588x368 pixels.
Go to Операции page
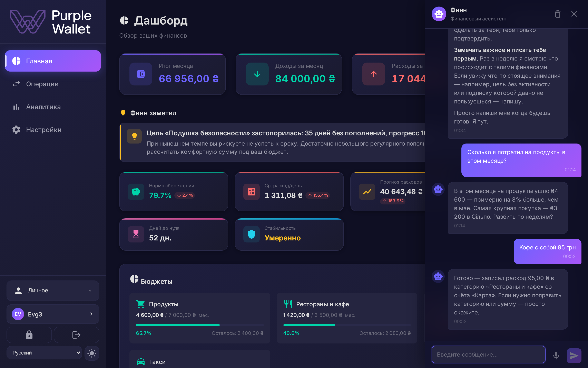(53, 84)
